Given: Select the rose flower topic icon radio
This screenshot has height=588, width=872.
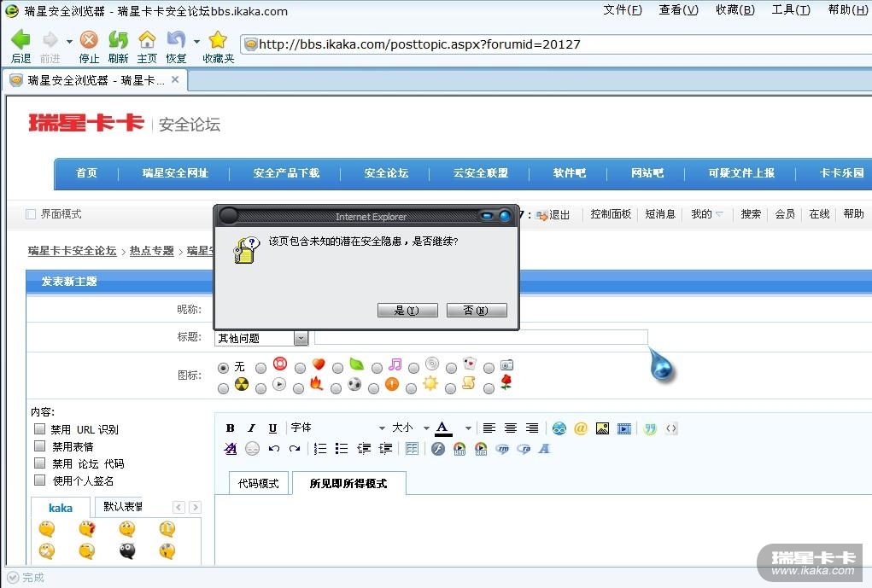Looking at the screenshot, I should (489, 388).
